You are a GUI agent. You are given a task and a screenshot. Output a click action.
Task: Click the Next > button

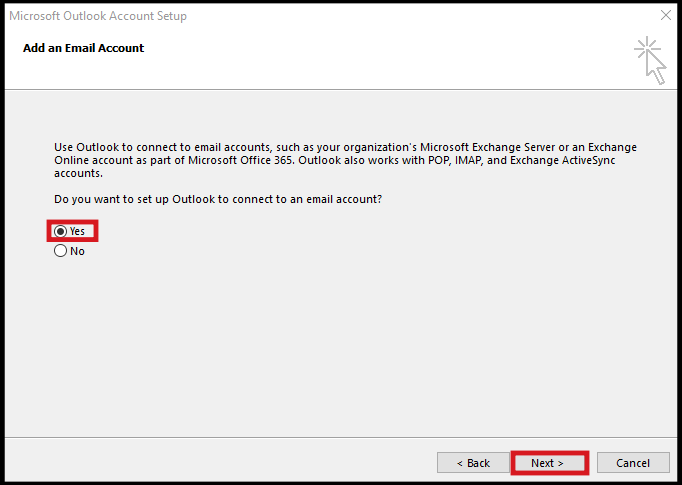pos(547,463)
